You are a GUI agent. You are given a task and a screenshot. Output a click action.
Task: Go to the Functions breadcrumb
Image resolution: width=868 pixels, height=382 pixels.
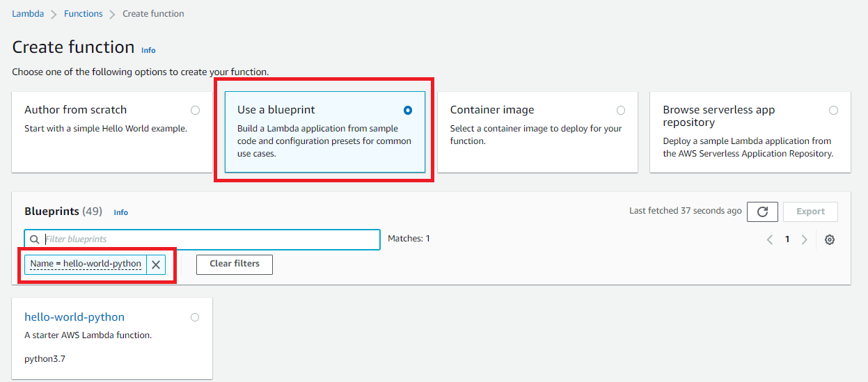(x=83, y=13)
